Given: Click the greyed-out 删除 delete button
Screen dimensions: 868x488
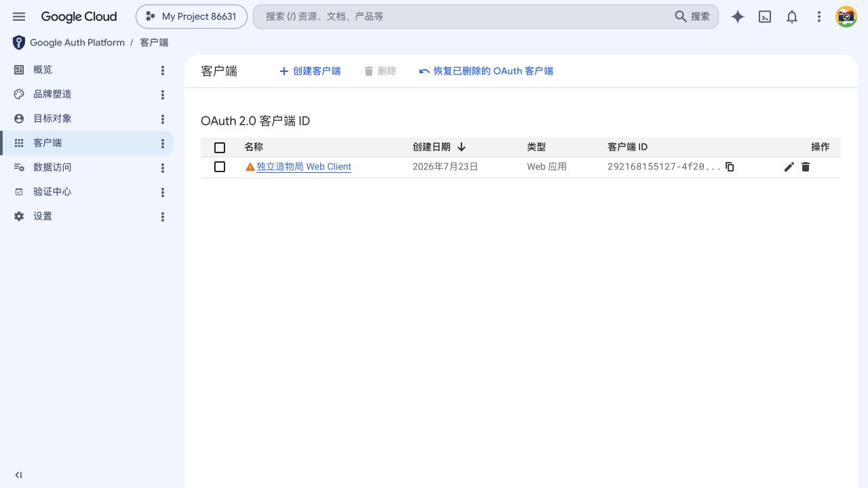Looking at the screenshot, I should 380,71.
